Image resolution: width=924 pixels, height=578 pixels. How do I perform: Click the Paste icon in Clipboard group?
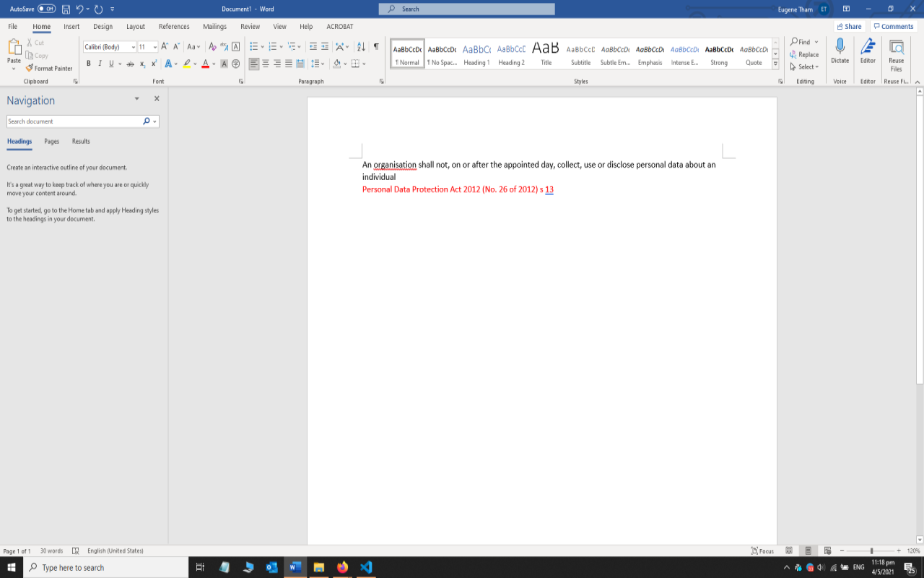click(x=14, y=48)
